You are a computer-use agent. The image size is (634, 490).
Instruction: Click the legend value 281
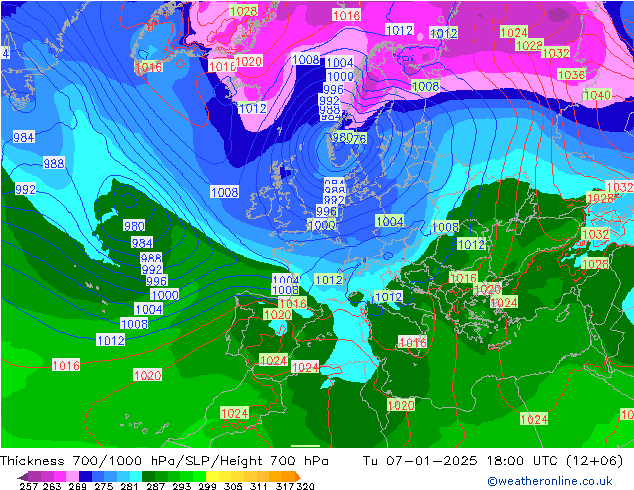[129, 486]
